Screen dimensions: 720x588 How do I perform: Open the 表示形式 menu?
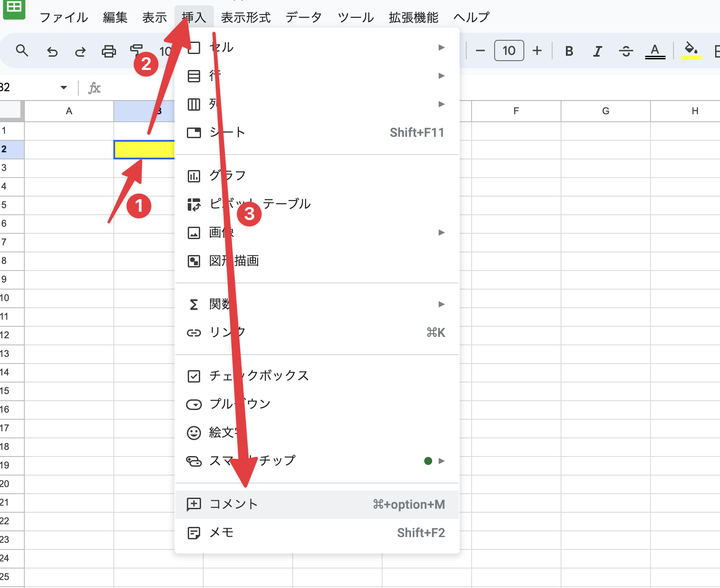[245, 18]
